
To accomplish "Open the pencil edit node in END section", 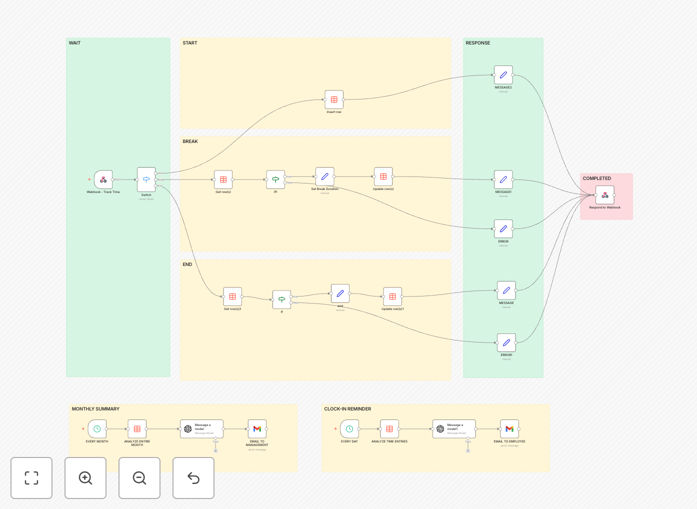I will pyautogui.click(x=340, y=293).
